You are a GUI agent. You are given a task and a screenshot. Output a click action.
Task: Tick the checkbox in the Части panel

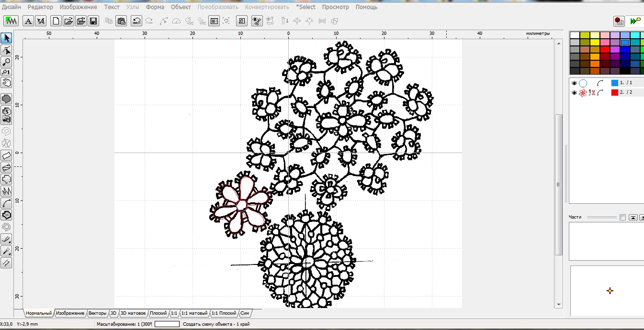pos(622,218)
